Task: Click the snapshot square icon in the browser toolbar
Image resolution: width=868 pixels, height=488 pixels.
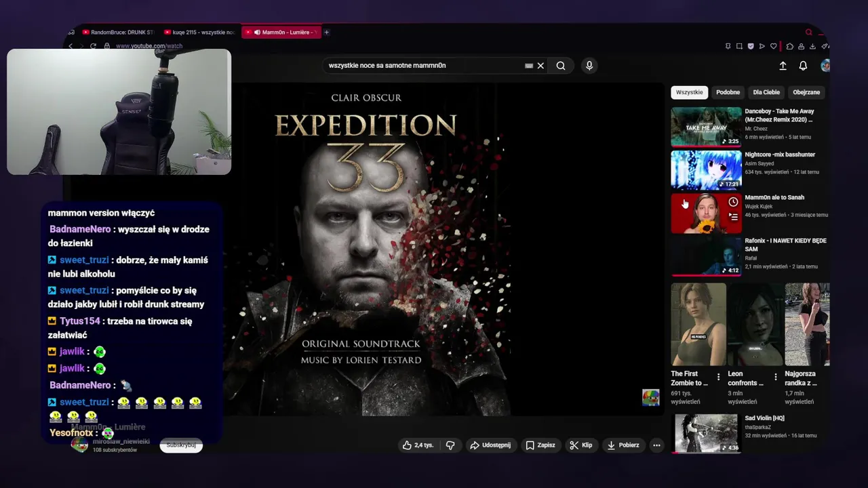Action: coord(739,46)
